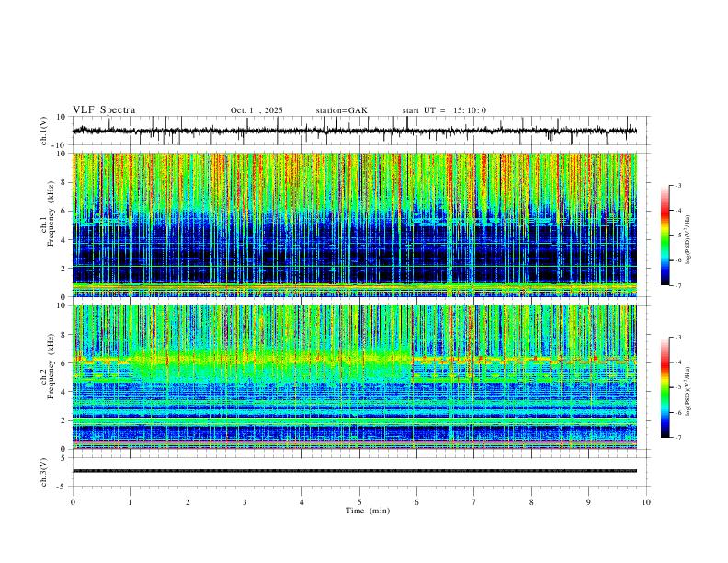728x563 pixels.
Task: Click the "8" kHz tick on ch.1 axis
Action: point(63,182)
